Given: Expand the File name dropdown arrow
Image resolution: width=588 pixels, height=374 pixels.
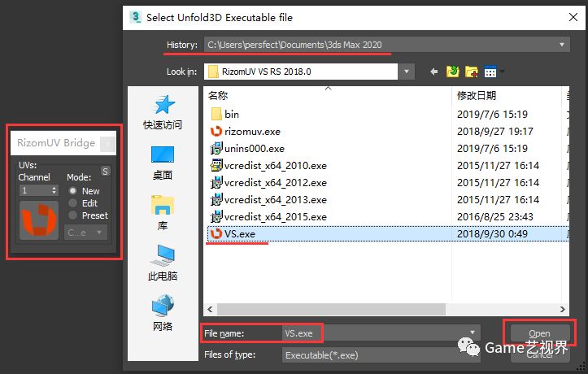Looking at the screenshot, I should (473, 333).
